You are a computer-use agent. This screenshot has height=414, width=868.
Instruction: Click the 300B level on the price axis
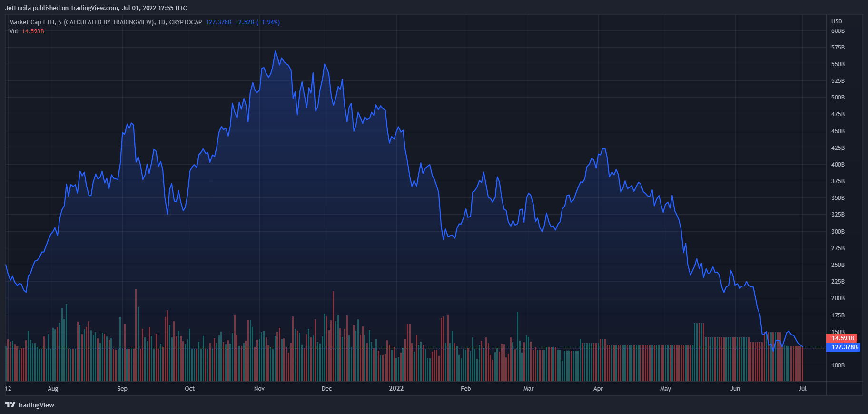838,232
